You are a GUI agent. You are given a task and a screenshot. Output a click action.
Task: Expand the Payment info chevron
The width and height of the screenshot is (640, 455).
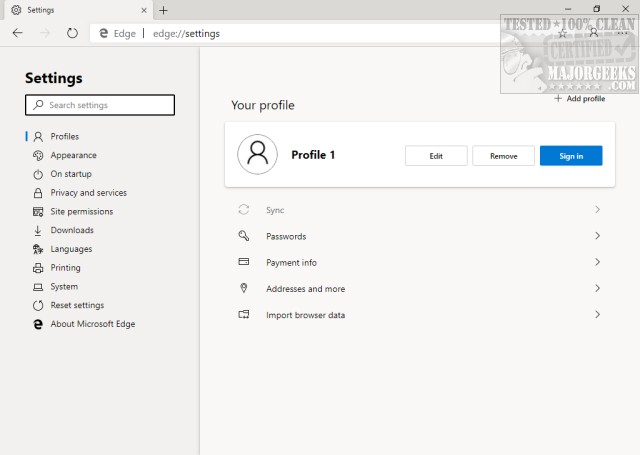click(x=597, y=262)
